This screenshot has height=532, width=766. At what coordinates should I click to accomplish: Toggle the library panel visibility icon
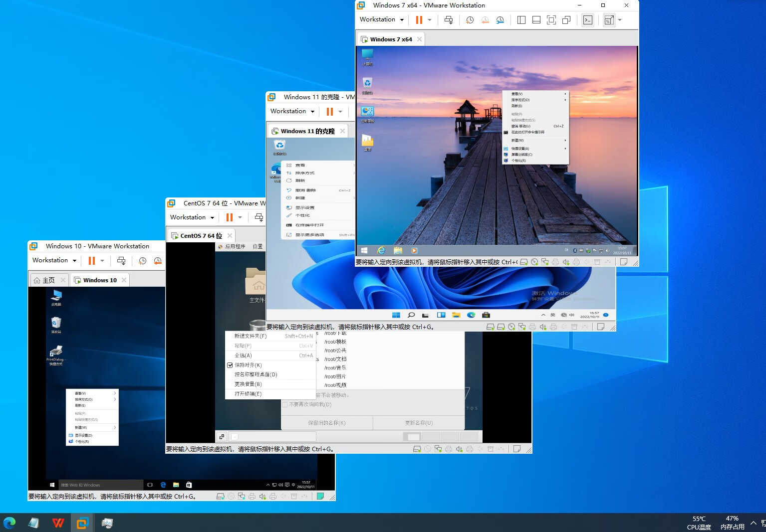coord(521,20)
